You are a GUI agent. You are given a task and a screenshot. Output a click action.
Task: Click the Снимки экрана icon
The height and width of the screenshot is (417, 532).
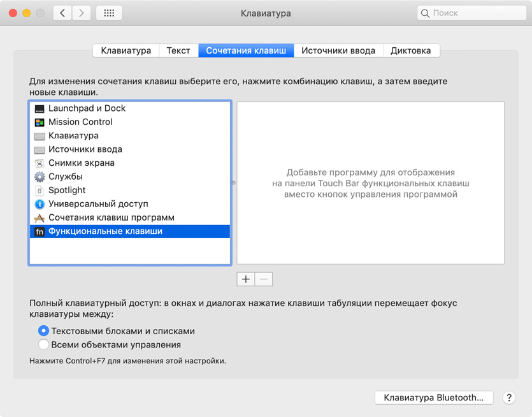(40, 163)
